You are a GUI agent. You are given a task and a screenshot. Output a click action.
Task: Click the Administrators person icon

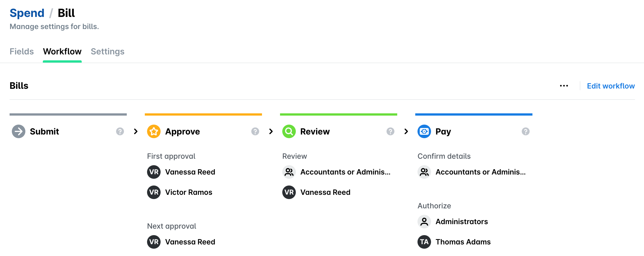pos(424,222)
